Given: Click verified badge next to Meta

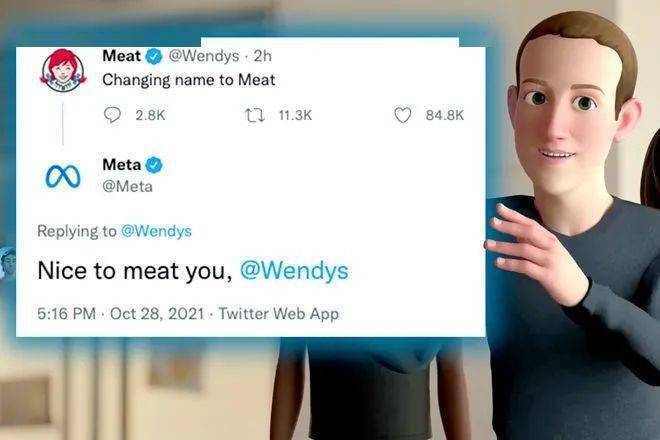Looking at the screenshot, I should pos(154,165).
